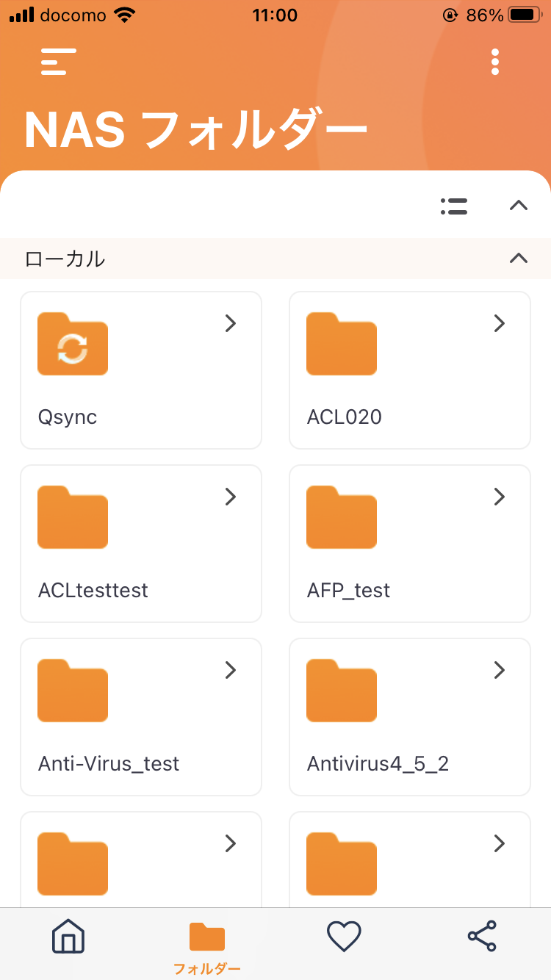Open the ACL020 folder chevron arrow

(500, 323)
